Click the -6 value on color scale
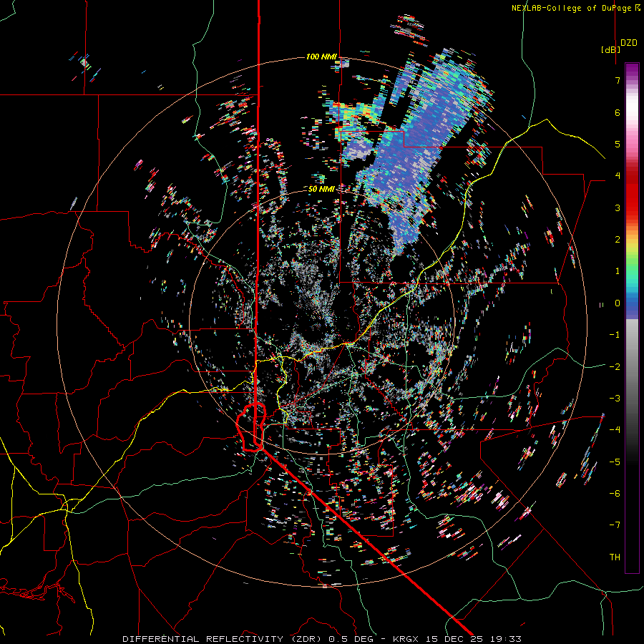Screen dimensions: 644x644 coord(615,494)
